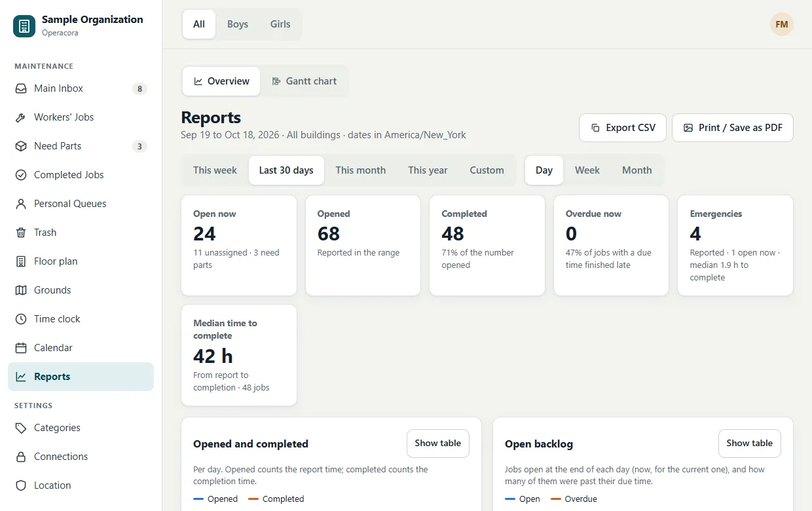Click the Reports heading text
The width and height of the screenshot is (812, 511).
pyautogui.click(x=211, y=117)
